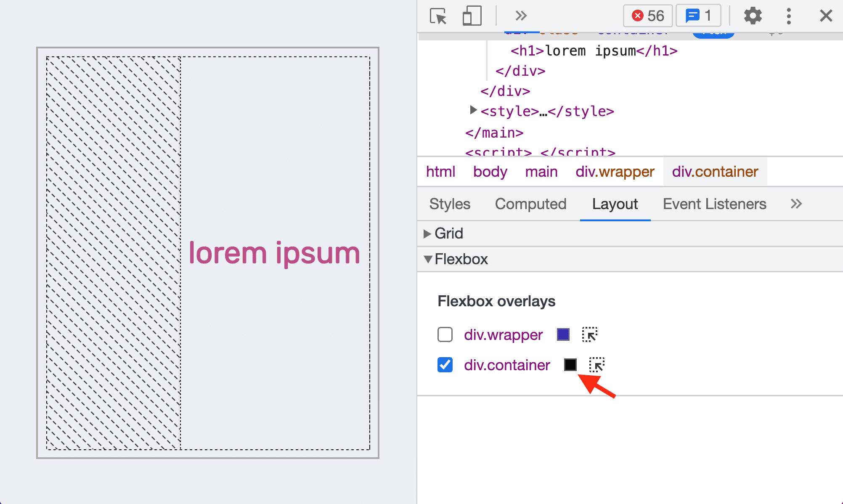Image resolution: width=843 pixels, height=504 pixels.
Task: Click the color swatch for div.container
Action: click(x=570, y=364)
